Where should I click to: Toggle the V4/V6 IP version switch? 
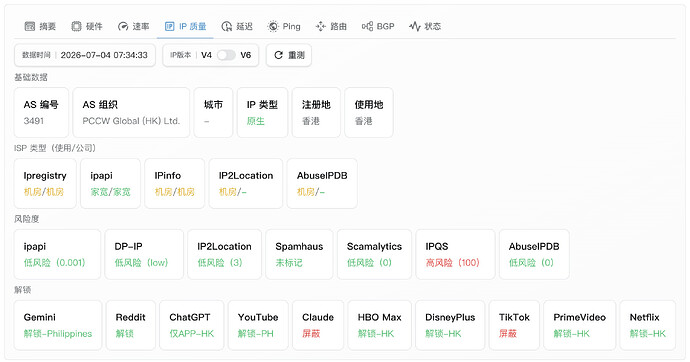coord(226,55)
